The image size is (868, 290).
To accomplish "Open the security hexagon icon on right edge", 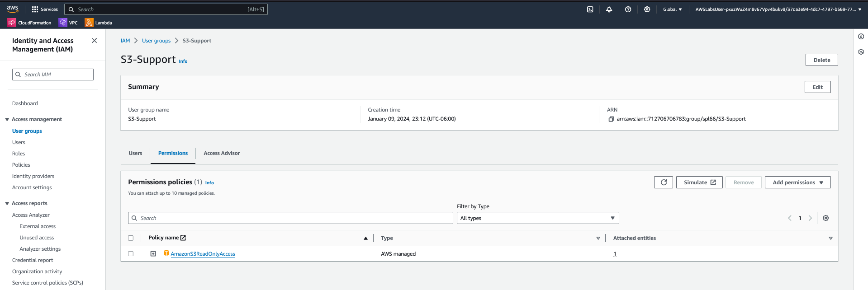I will tap(861, 52).
